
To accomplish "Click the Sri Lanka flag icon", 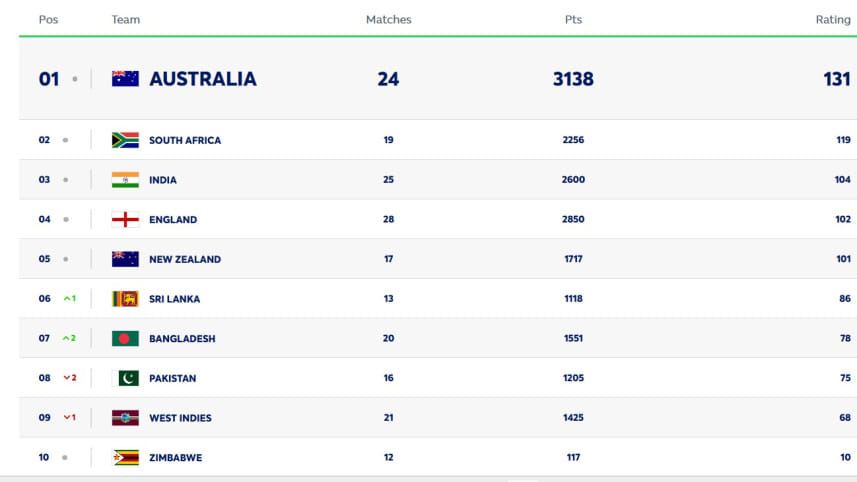I will 125,298.
